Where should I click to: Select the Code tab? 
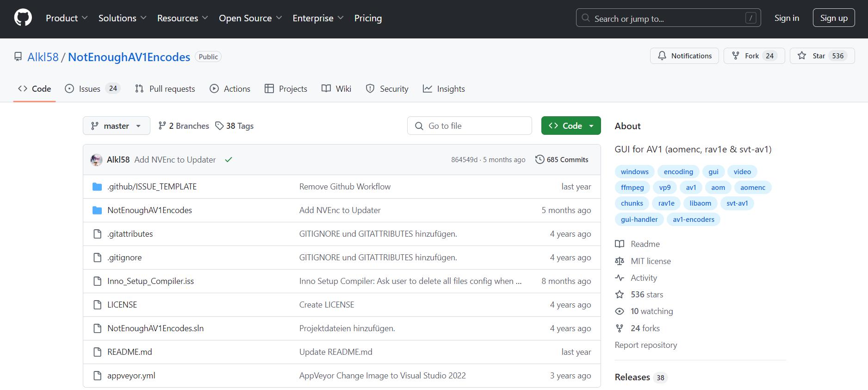[35, 88]
